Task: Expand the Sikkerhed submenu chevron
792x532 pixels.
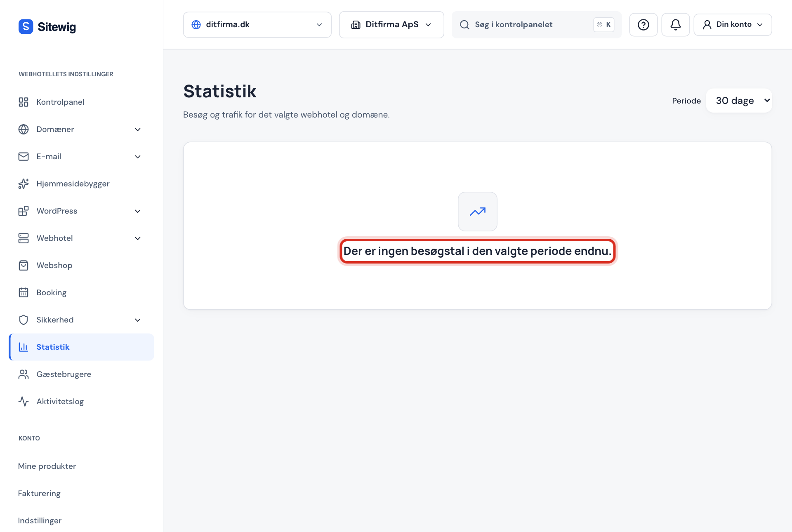Action: (x=138, y=320)
